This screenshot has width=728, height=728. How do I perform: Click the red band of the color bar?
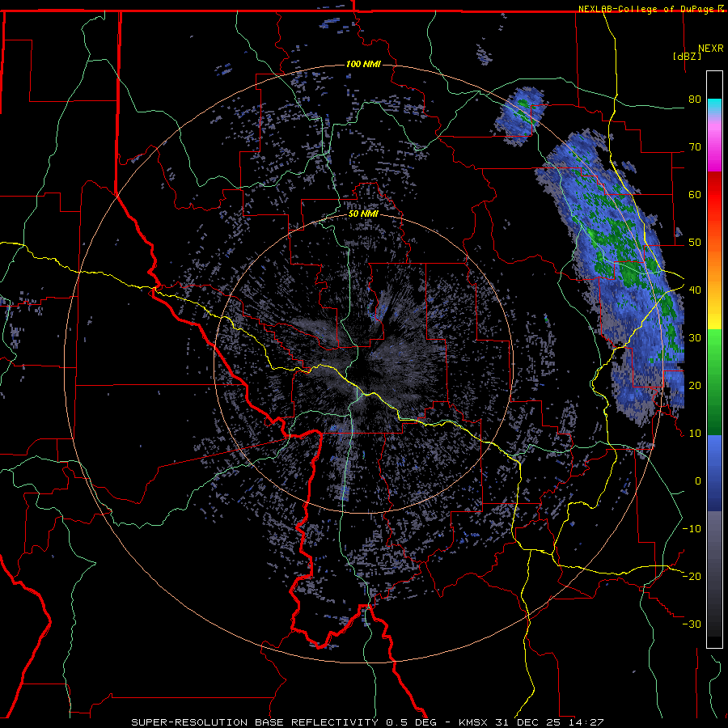714,195
